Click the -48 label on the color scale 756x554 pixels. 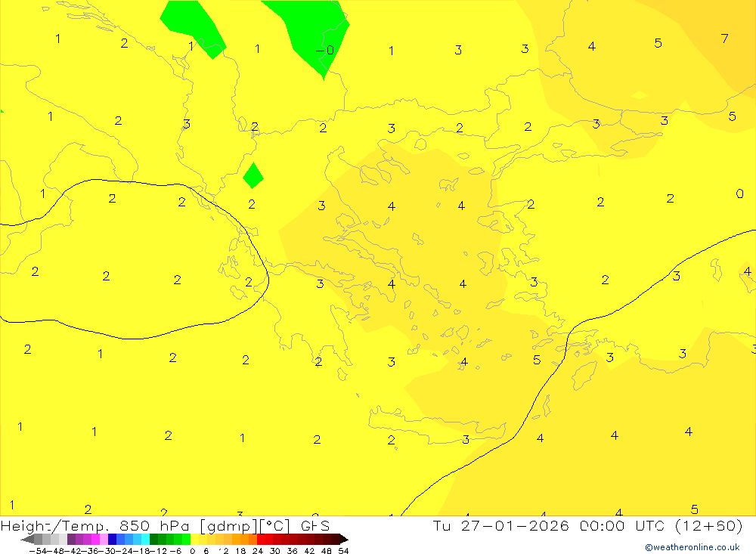coord(57,551)
